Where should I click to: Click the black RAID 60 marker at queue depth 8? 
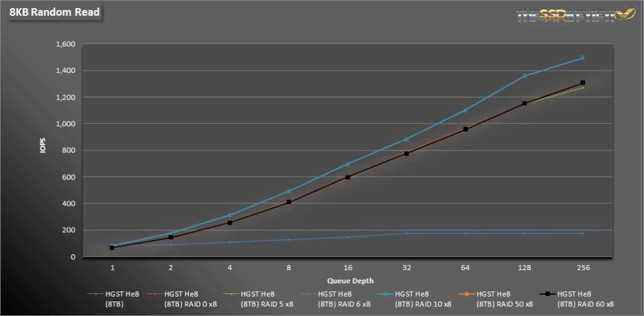point(288,202)
